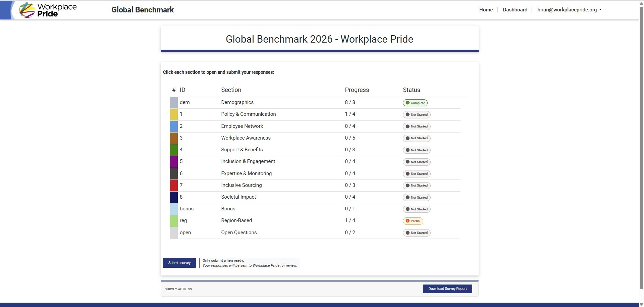Click the orange Partial status icon for Region-Based

(407, 221)
